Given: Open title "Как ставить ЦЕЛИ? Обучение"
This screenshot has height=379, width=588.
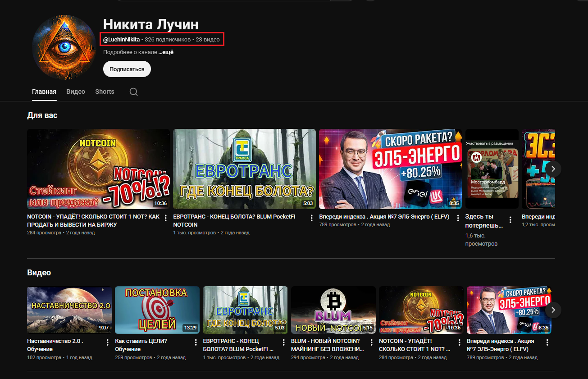Looking at the screenshot, I should (141, 345).
